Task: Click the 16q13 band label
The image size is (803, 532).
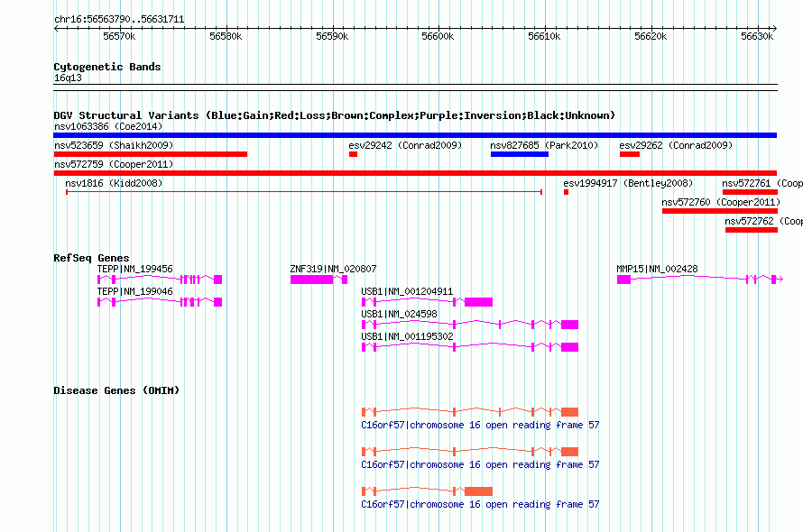Action: (x=68, y=78)
